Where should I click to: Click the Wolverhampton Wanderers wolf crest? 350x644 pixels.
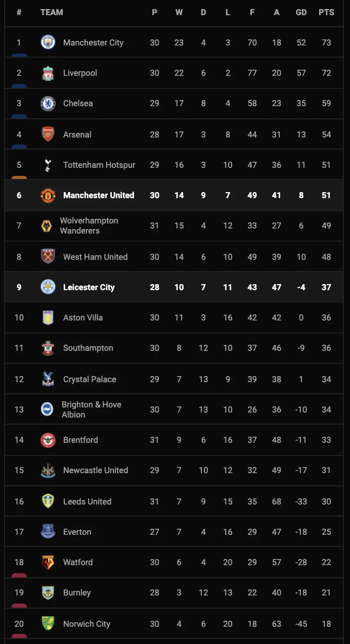pos(47,226)
